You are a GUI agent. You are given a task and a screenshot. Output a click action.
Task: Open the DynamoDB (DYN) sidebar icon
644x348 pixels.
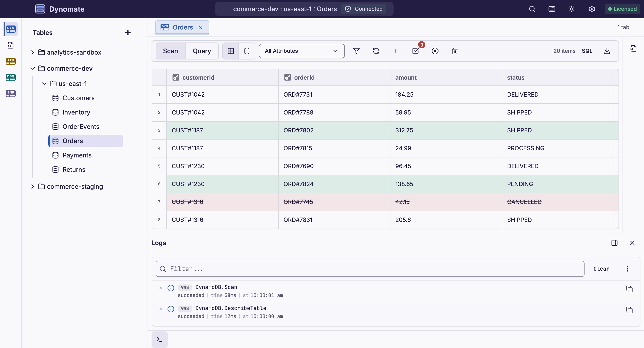(11, 29)
